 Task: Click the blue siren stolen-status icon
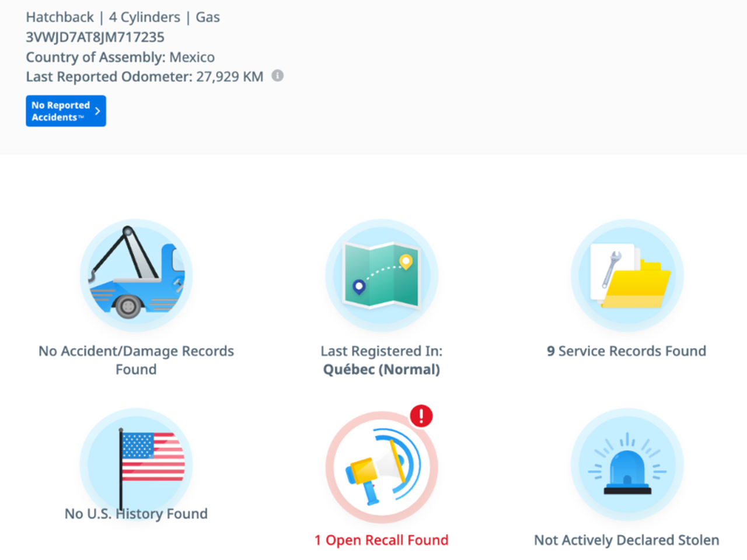tap(627, 465)
